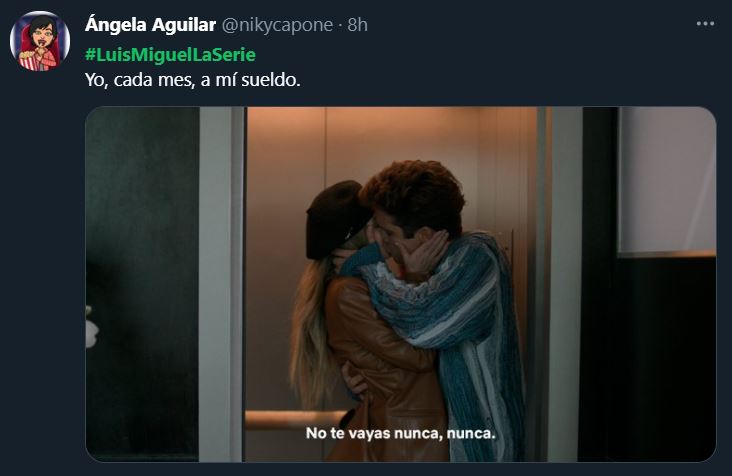Open the three-dot more options menu
The image size is (732, 476).
(705, 24)
